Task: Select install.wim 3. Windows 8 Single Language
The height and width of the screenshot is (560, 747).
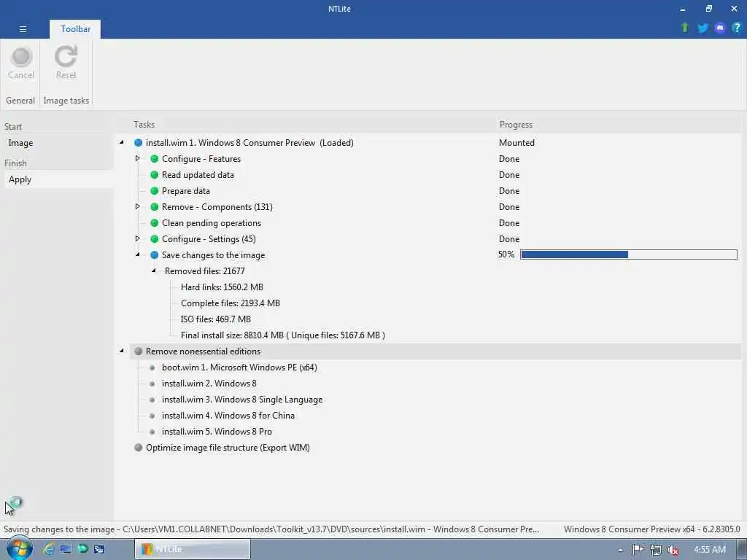Action: [242, 399]
